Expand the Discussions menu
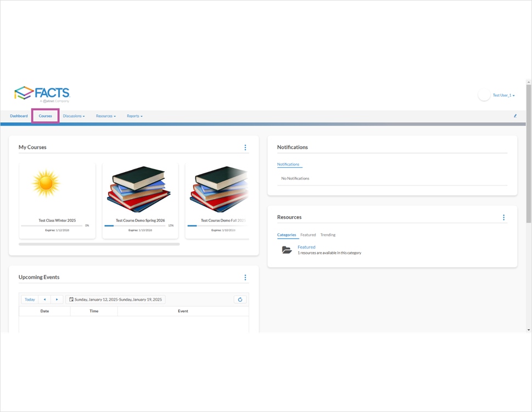Viewport: 532px width, 412px height. pos(74,116)
